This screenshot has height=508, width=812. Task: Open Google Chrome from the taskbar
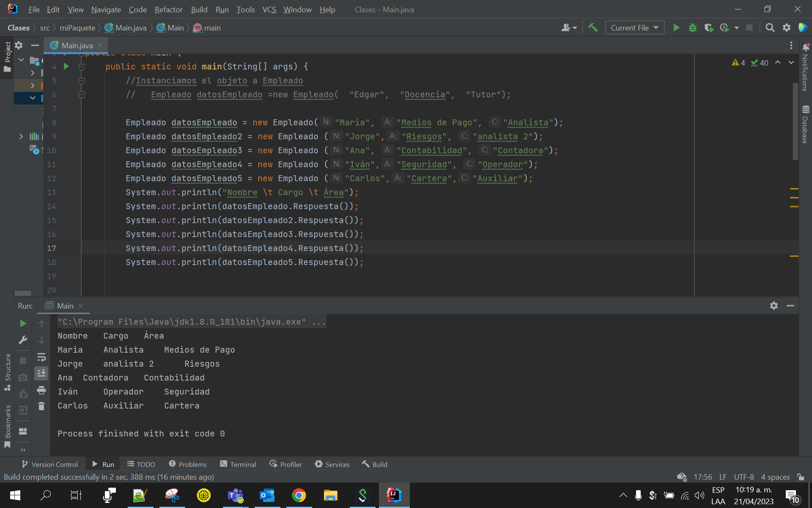(299, 495)
